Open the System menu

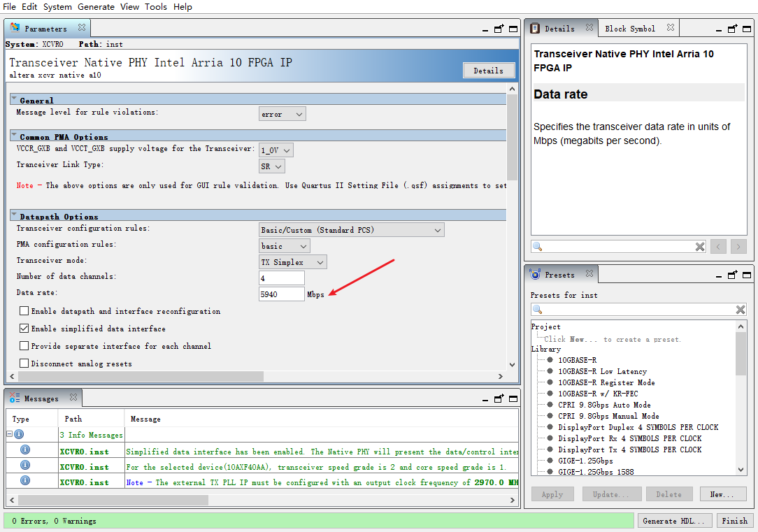pyautogui.click(x=57, y=7)
